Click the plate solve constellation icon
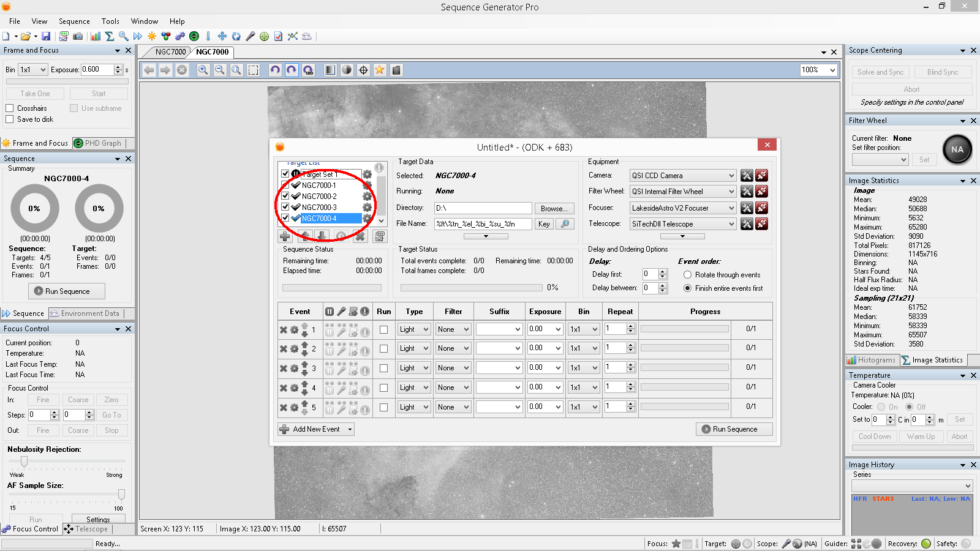Viewport: 980px width, 551px height. click(x=293, y=36)
